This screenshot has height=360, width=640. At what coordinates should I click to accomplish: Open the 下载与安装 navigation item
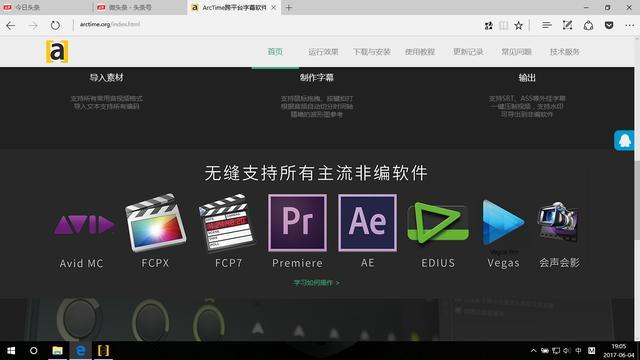point(371,52)
